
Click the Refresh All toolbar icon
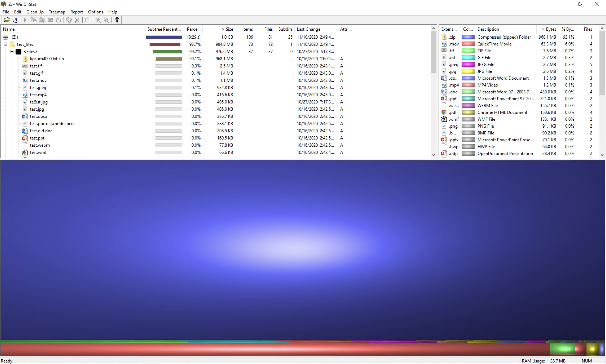point(15,20)
